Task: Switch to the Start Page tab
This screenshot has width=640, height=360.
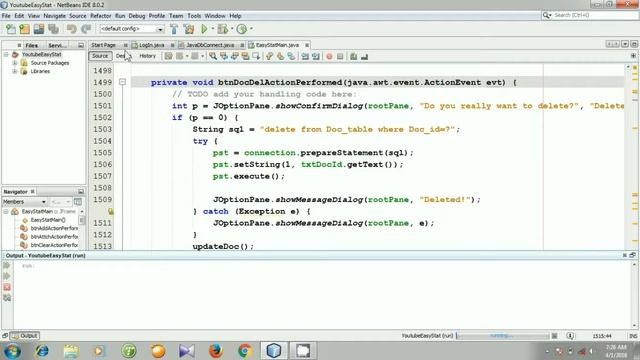Action: pyautogui.click(x=103, y=45)
